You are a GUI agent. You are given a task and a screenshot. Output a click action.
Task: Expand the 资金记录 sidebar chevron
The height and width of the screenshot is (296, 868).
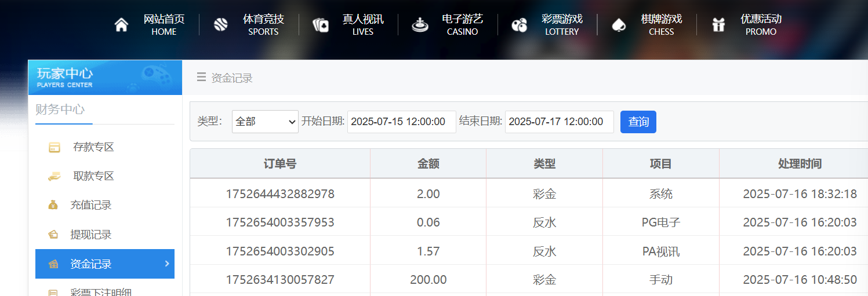[167, 264]
